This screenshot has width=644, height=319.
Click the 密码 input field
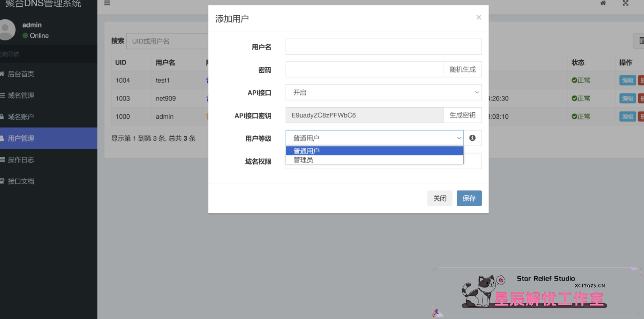coord(364,70)
